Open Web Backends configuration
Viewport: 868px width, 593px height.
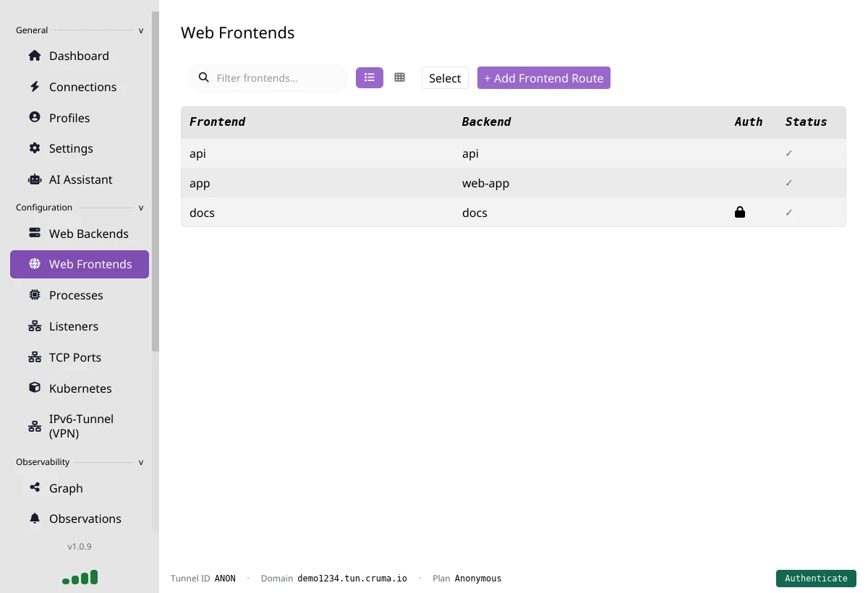[80, 234]
